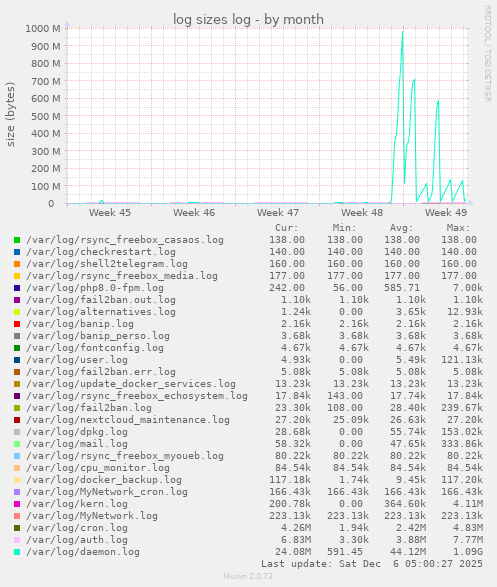The image size is (497, 587).
Task: Click the 'Max:' column header
Action: pos(458,228)
